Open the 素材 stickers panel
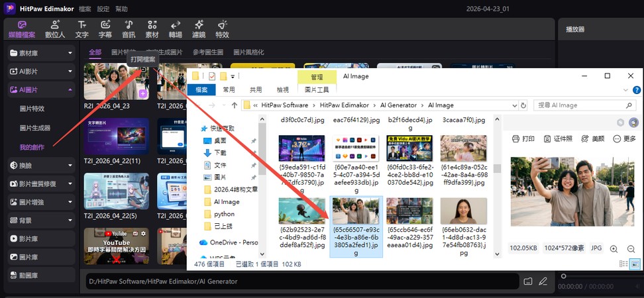The width and height of the screenshot is (644, 298). [x=152, y=30]
